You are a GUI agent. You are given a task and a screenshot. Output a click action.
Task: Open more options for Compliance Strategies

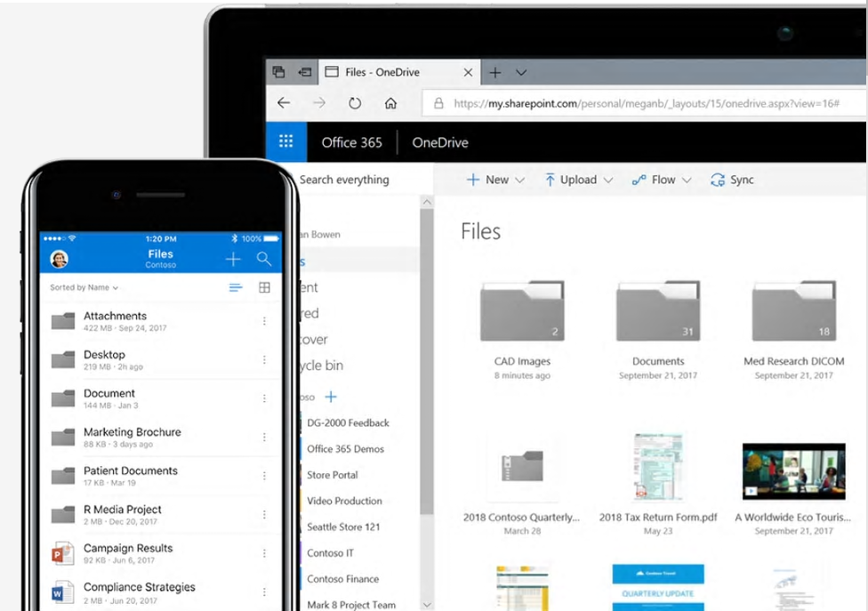(265, 592)
